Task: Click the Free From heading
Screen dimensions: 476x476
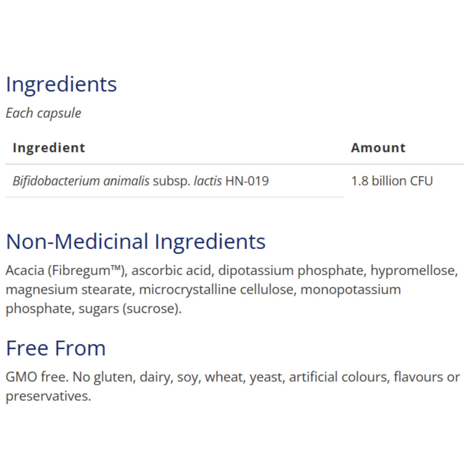Action: point(56,348)
